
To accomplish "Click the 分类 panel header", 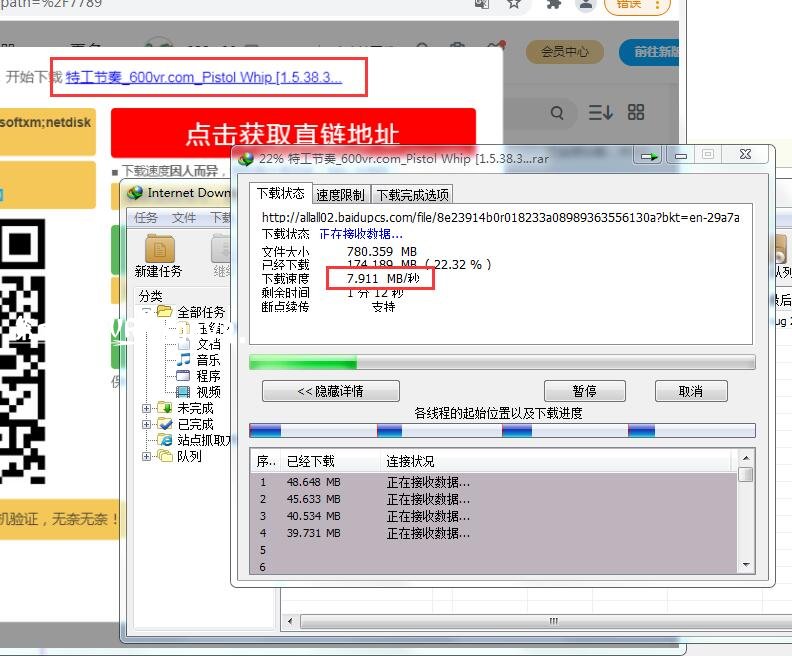I will pyautogui.click(x=151, y=296).
